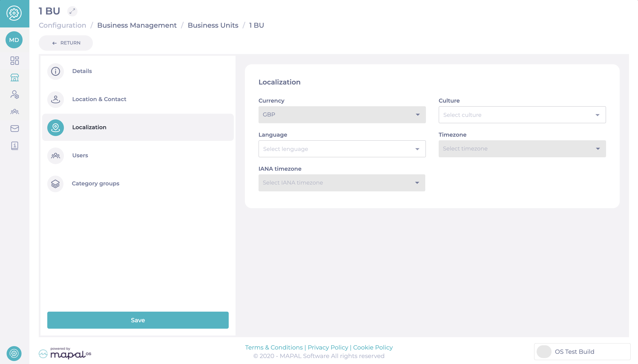Viewport: 638px width, 364px height.
Task: Open the Details tab
Action: (138, 71)
